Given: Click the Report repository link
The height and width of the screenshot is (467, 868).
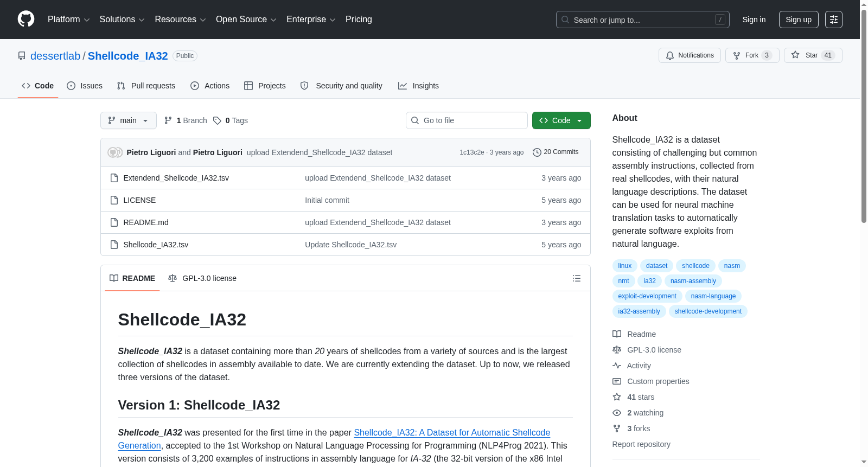Looking at the screenshot, I should point(641,444).
